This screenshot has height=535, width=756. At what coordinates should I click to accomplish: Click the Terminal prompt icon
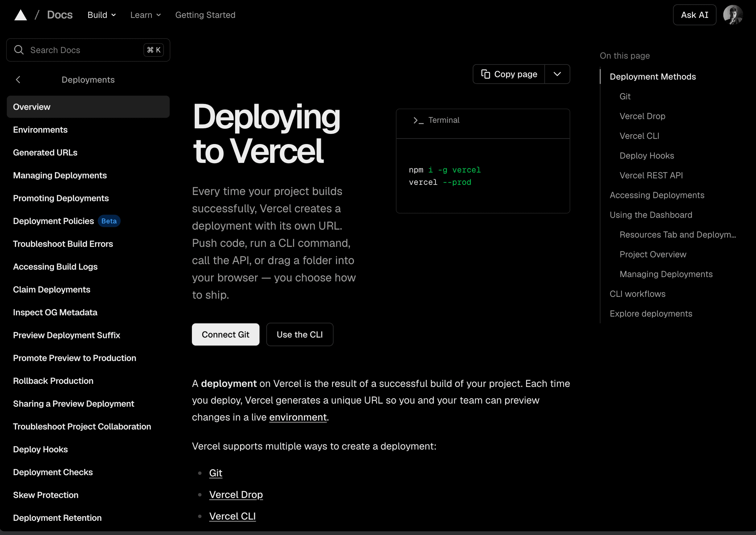pyautogui.click(x=418, y=120)
